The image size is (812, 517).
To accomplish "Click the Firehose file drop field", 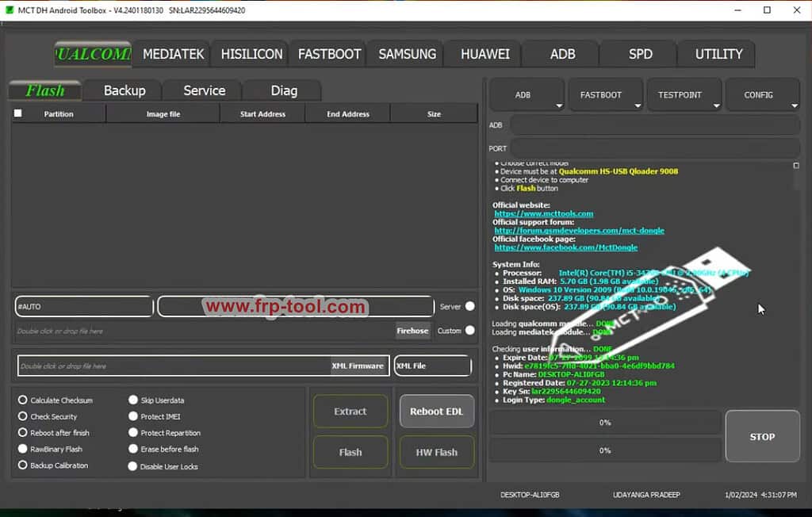I will point(205,331).
